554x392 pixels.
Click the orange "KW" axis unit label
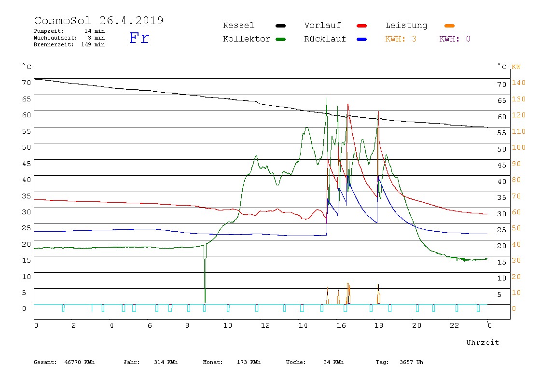point(516,67)
